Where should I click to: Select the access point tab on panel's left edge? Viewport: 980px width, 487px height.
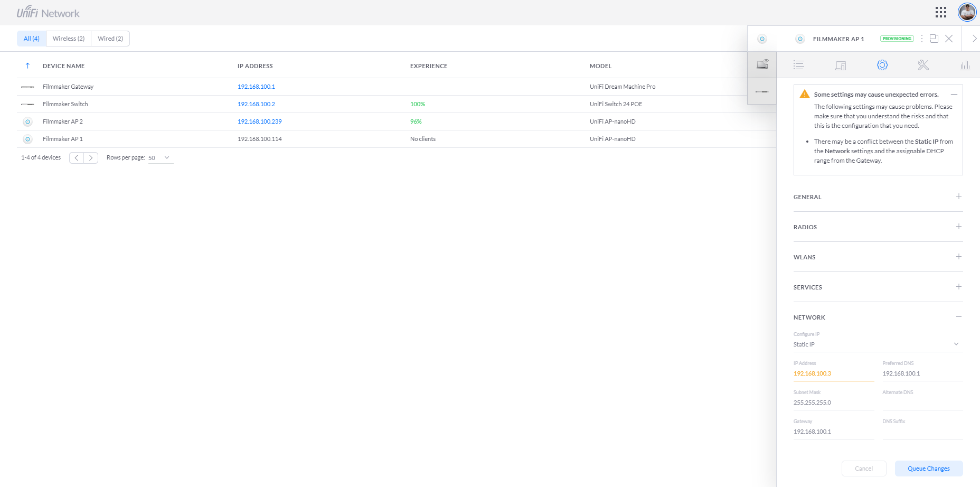[762, 39]
